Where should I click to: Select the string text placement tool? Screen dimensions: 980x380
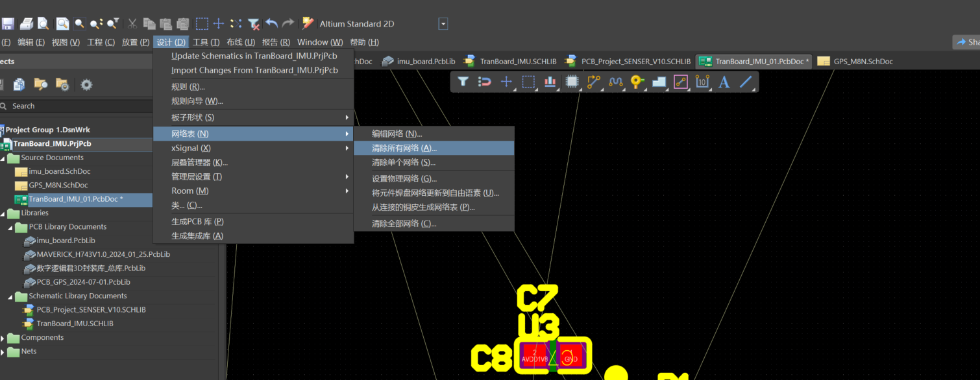(723, 82)
